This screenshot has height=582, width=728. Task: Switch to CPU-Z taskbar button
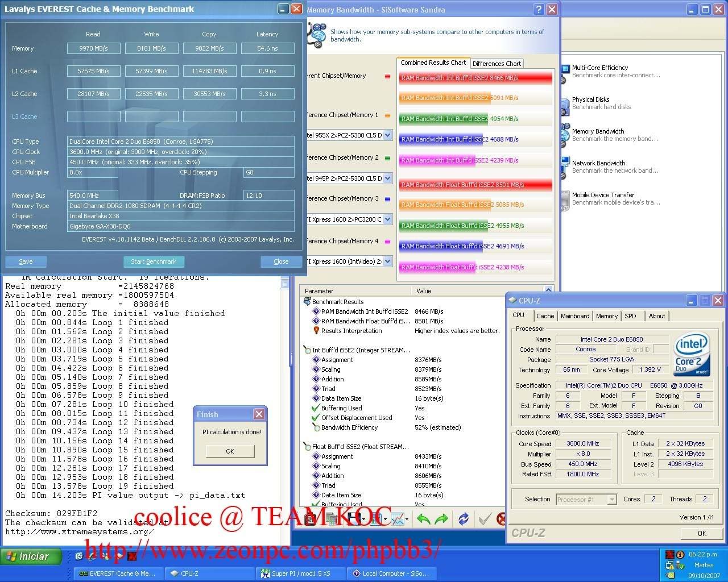point(209,573)
